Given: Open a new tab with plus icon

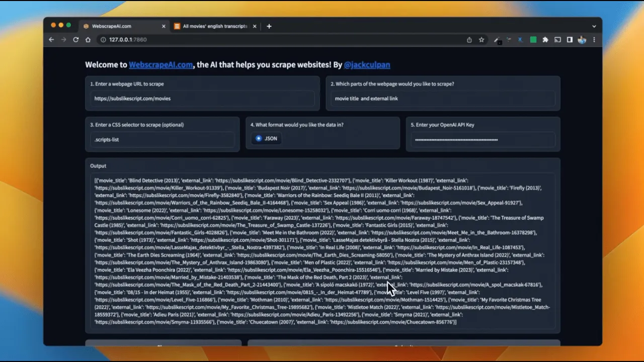Looking at the screenshot, I should coord(269,26).
